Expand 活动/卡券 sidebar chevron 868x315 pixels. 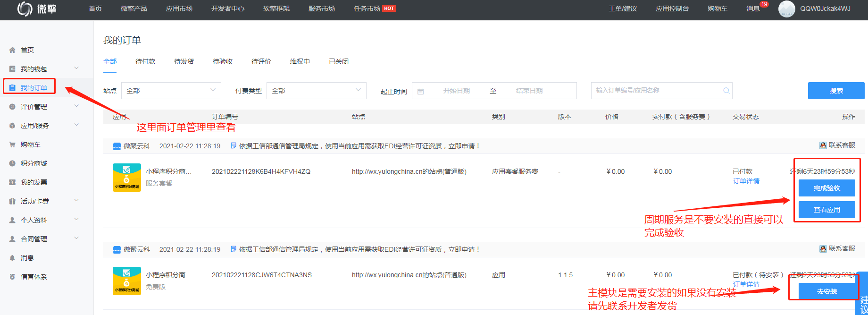[x=76, y=201]
